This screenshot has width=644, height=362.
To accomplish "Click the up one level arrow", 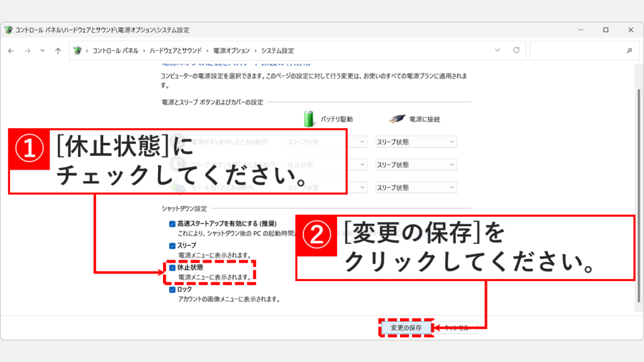I will pos(58,50).
